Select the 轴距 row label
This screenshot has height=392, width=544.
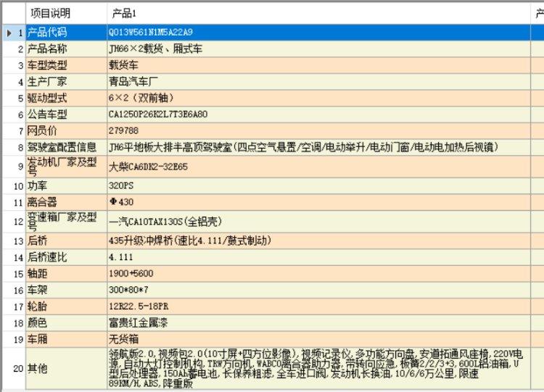(66, 274)
